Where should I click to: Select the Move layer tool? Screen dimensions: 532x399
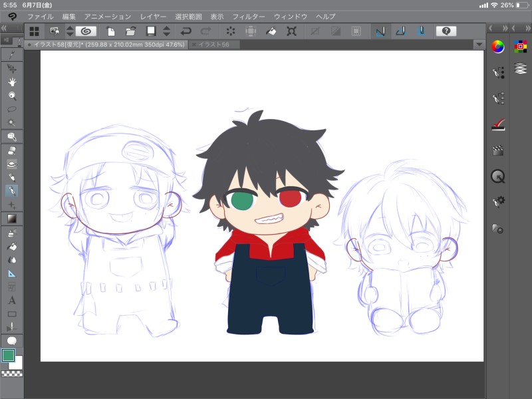(12, 69)
